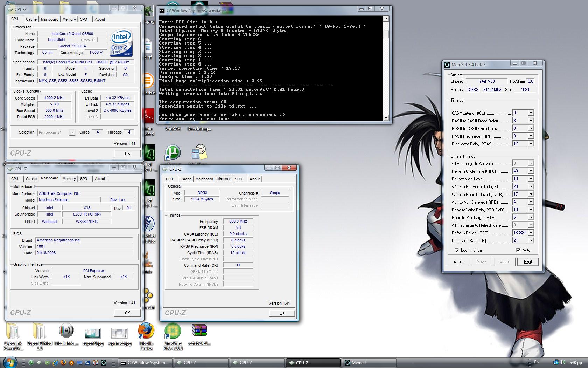
Task: Open the MediaInfo desktop icon
Action: [x=66, y=334]
